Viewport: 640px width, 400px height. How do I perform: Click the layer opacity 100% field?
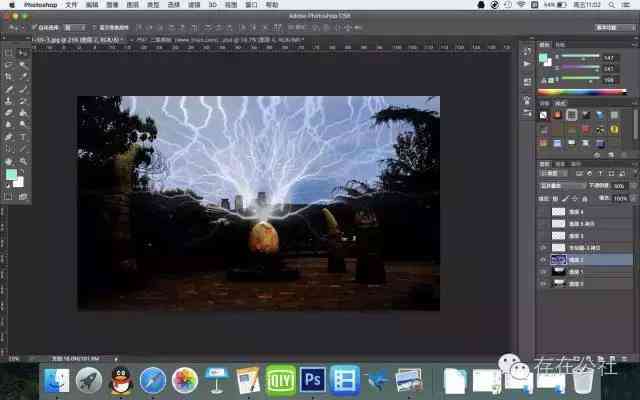point(619,186)
